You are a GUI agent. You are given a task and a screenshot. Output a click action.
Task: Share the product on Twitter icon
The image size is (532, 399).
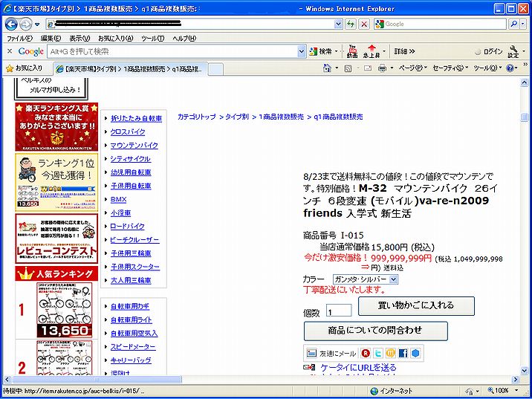point(378,353)
